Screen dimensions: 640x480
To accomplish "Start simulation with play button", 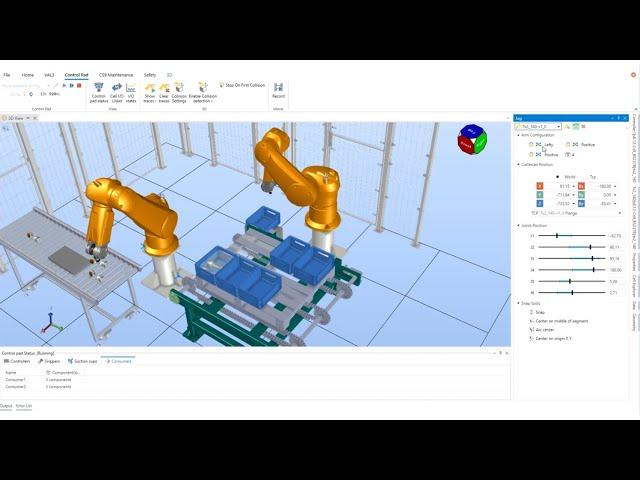I will coord(64,86).
